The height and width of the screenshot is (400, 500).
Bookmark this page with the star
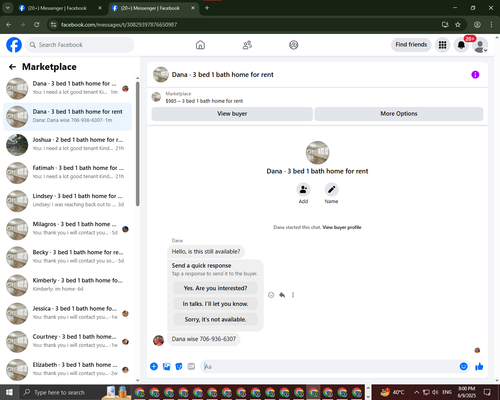pyautogui.click(x=458, y=25)
